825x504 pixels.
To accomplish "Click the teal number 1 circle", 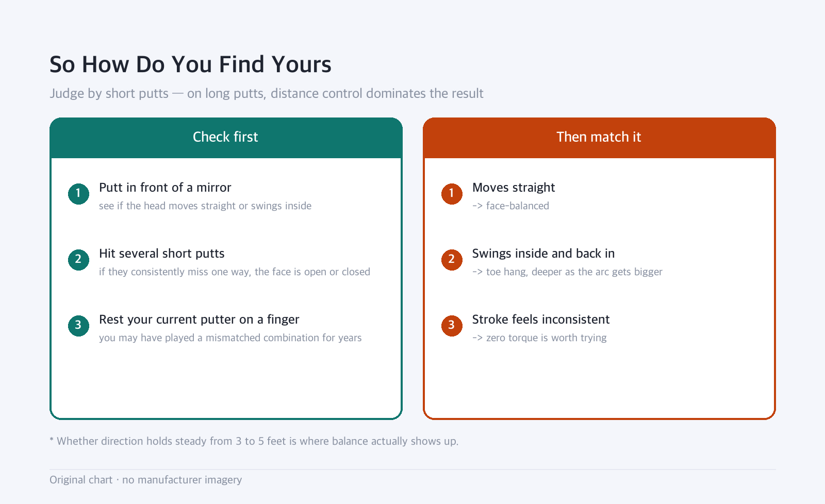I will click(78, 194).
